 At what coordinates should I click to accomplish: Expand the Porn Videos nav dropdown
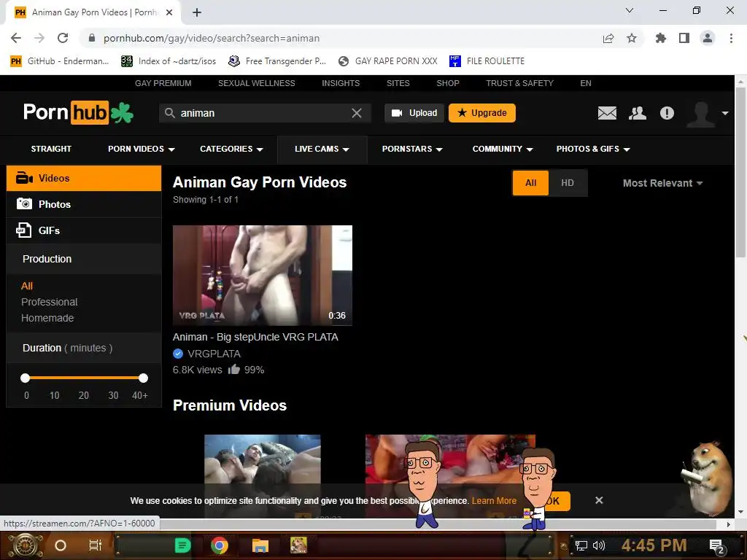[142, 149]
